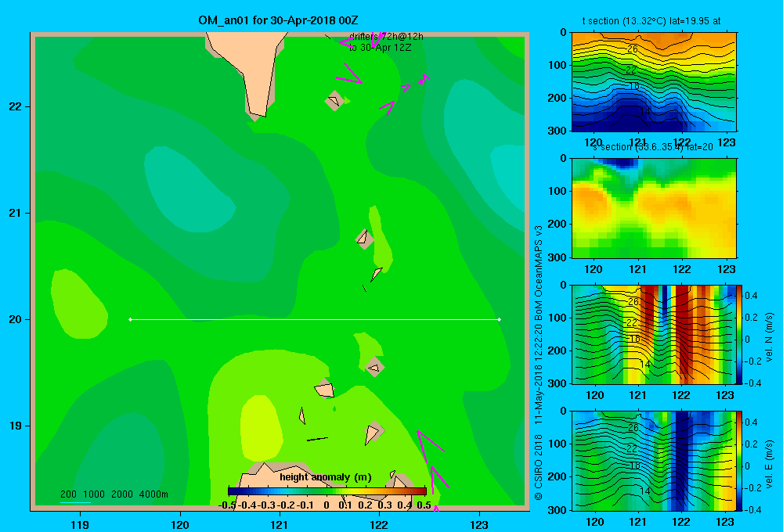The height and width of the screenshot is (532, 783).
Task: Click depth label 100 on salinity section axis
Action: coord(557,191)
